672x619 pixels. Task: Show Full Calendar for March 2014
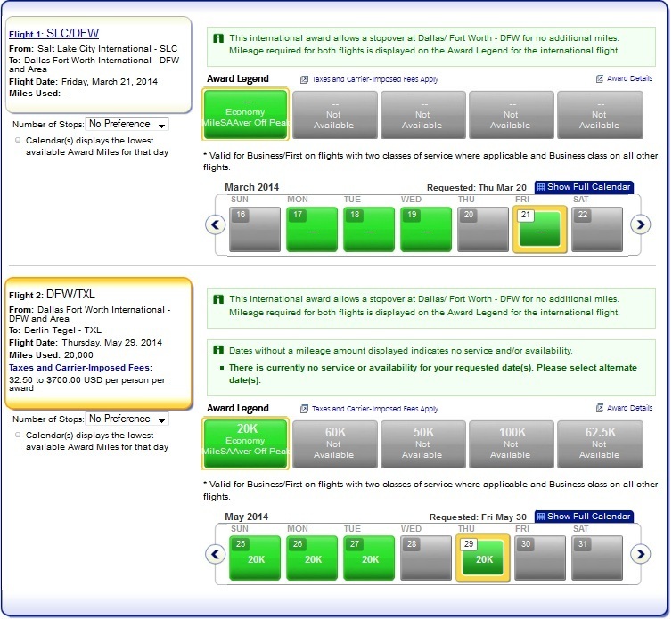coord(585,187)
